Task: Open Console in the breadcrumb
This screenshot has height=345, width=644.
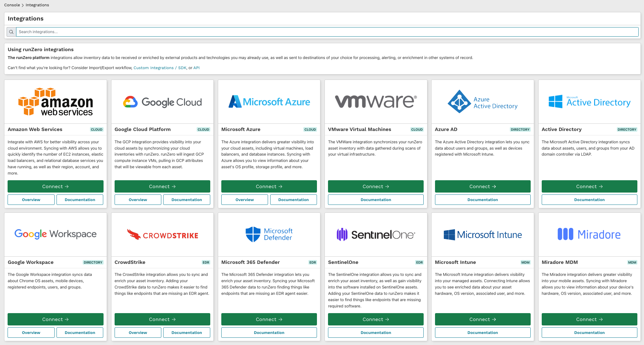Action: (x=12, y=5)
